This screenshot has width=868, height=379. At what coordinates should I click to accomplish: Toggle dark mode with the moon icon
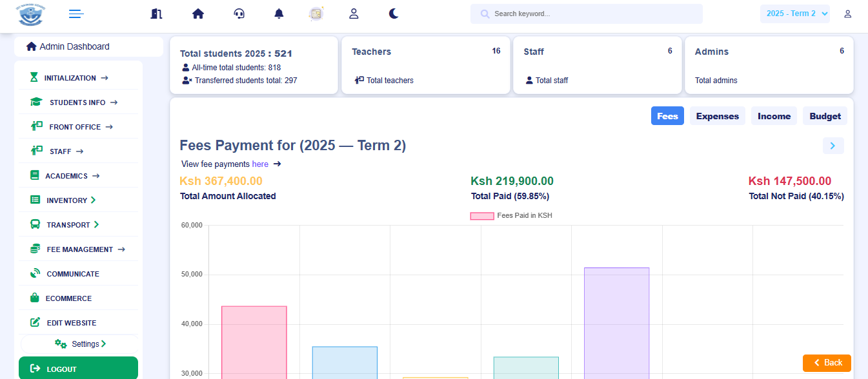point(394,14)
